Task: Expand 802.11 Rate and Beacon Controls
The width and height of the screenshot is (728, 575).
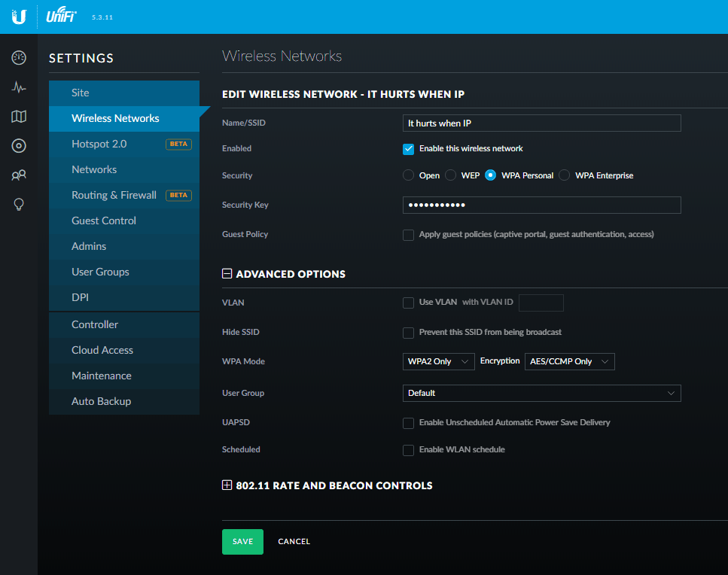Action: pos(227,485)
